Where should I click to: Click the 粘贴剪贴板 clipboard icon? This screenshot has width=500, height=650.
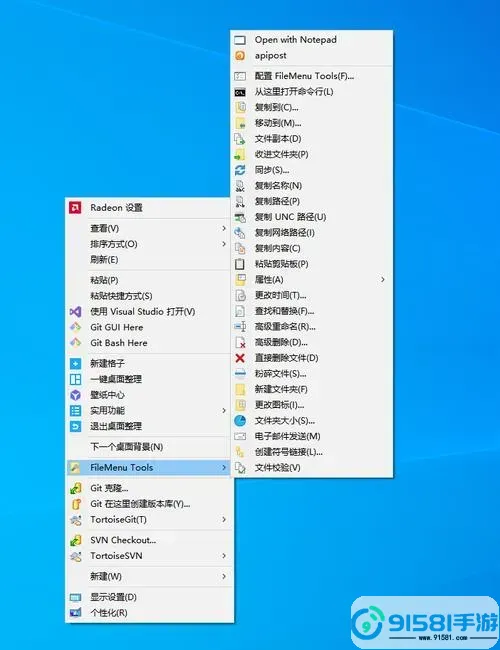tap(240, 264)
